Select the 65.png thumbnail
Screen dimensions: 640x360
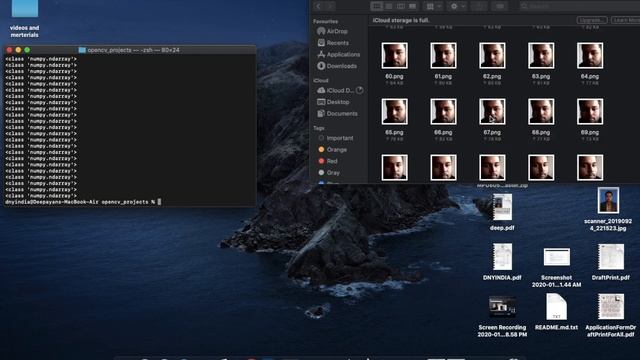[394, 111]
